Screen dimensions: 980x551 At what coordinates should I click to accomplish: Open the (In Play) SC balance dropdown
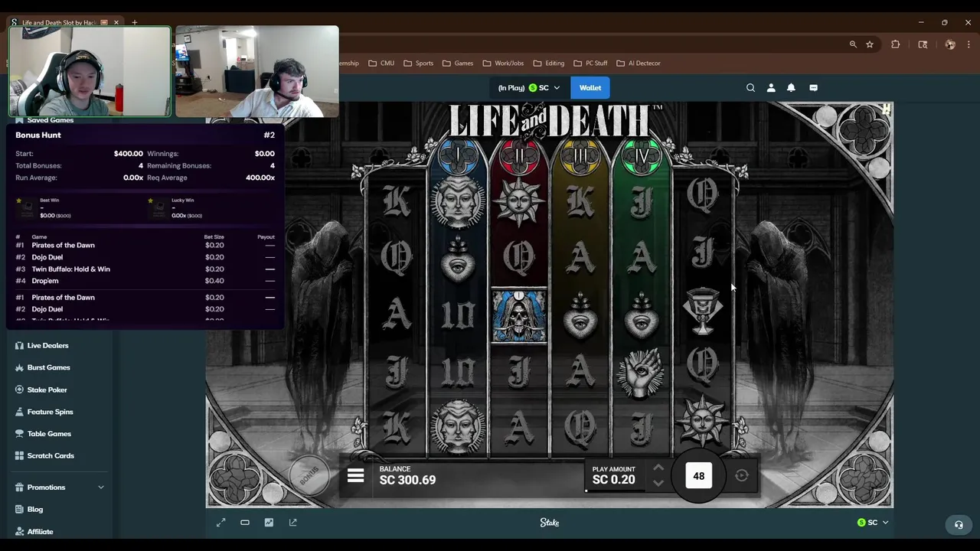click(x=529, y=88)
